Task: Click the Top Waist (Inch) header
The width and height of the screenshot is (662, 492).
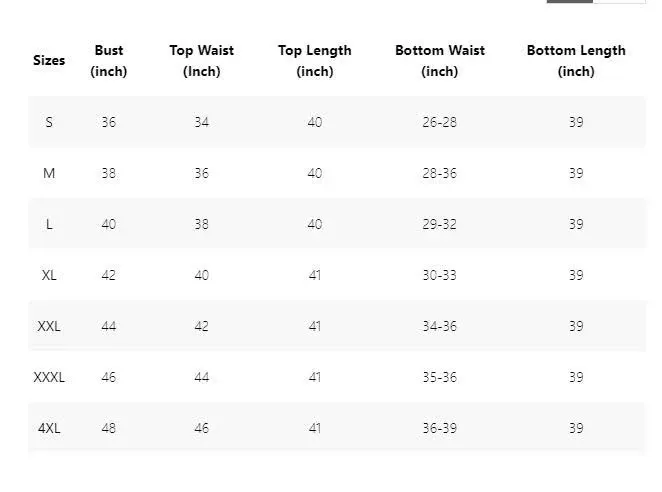Action: (202, 61)
